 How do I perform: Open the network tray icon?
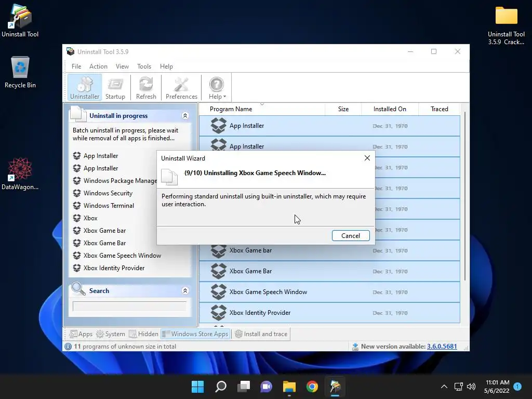458,387
